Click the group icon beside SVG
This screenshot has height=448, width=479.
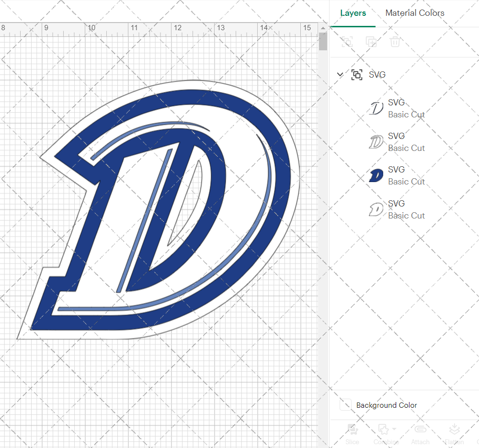357,75
